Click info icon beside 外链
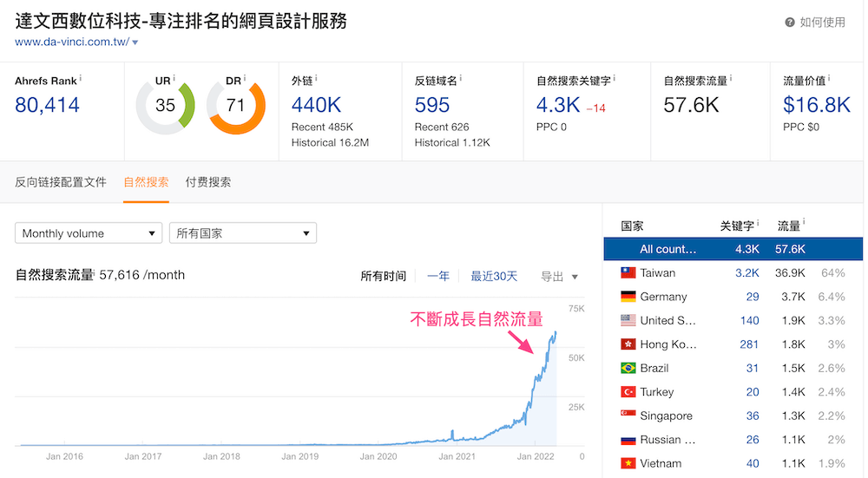 [x=316, y=79]
